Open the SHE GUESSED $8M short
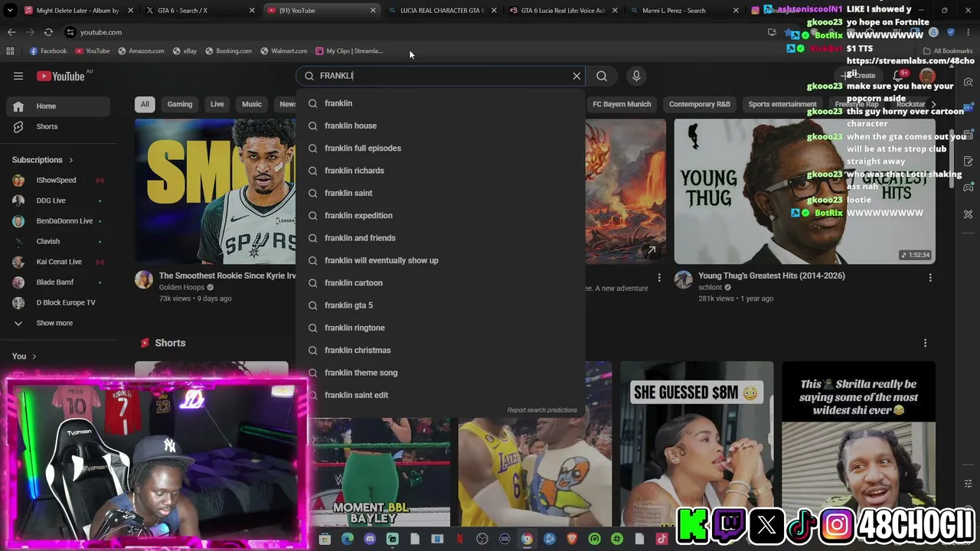 click(x=697, y=444)
